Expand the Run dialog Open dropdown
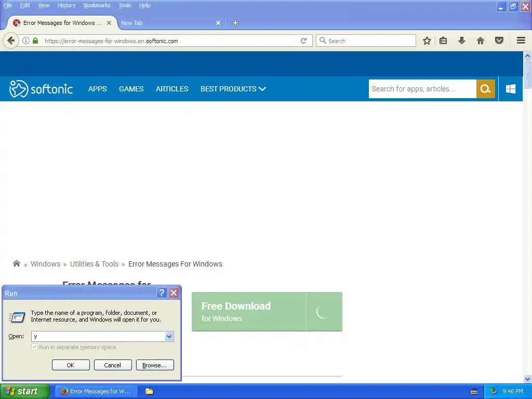This screenshot has width=532, height=399. [169, 336]
